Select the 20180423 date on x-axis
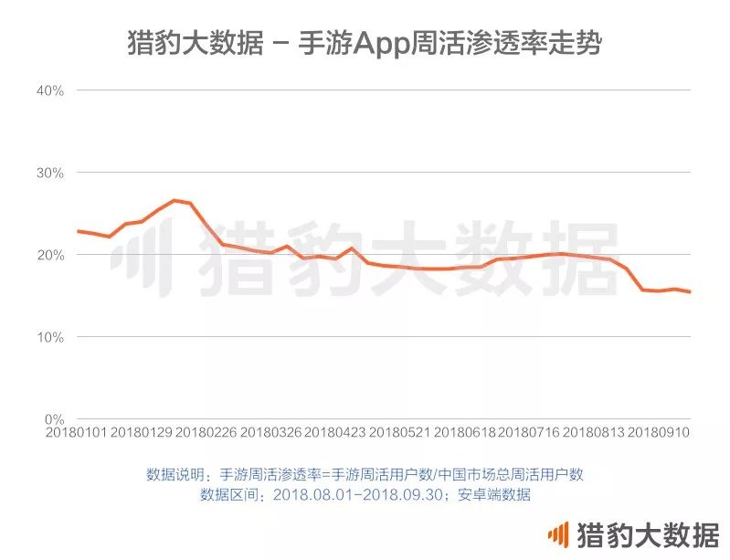Viewport: 730px width, 560px height. [x=334, y=431]
